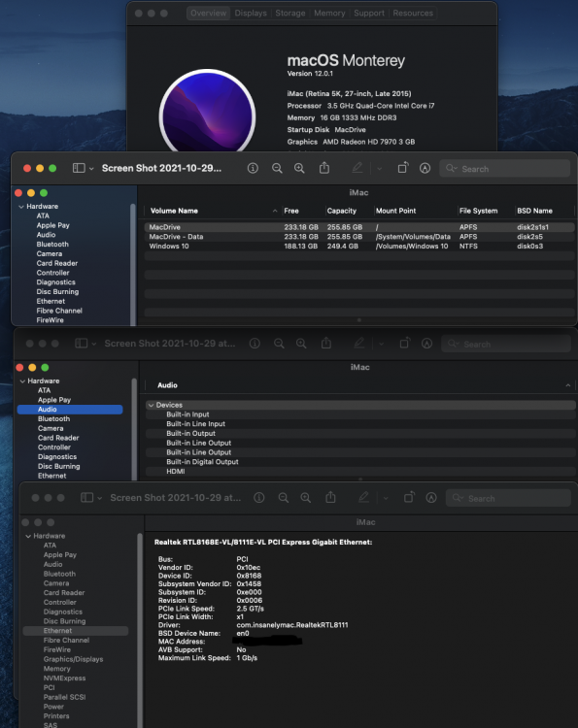Image resolution: width=578 pixels, height=728 pixels.
Task: Open the Storage tab in About This Mac
Action: click(289, 13)
